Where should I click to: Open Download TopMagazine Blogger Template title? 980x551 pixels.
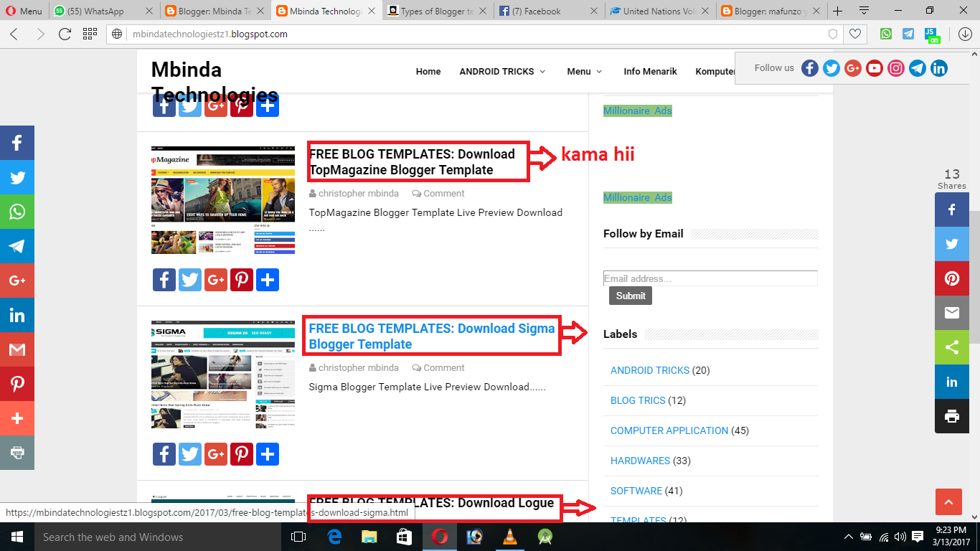pos(412,161)
